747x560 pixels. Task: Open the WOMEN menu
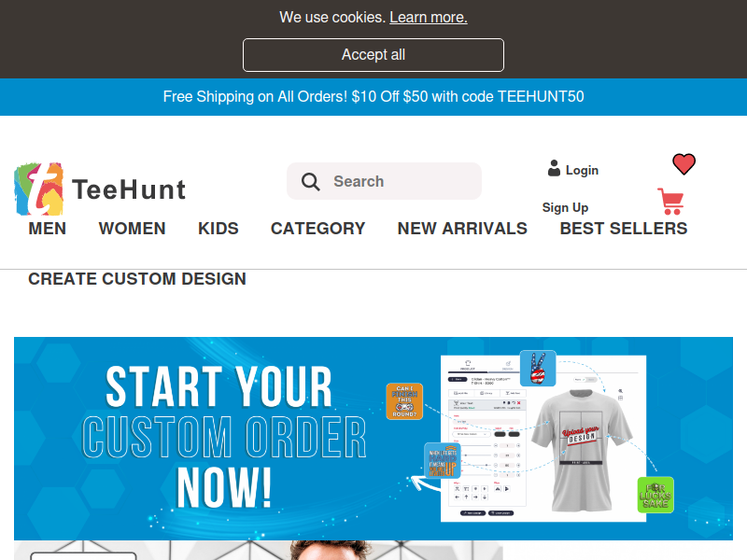pos(132,229)
